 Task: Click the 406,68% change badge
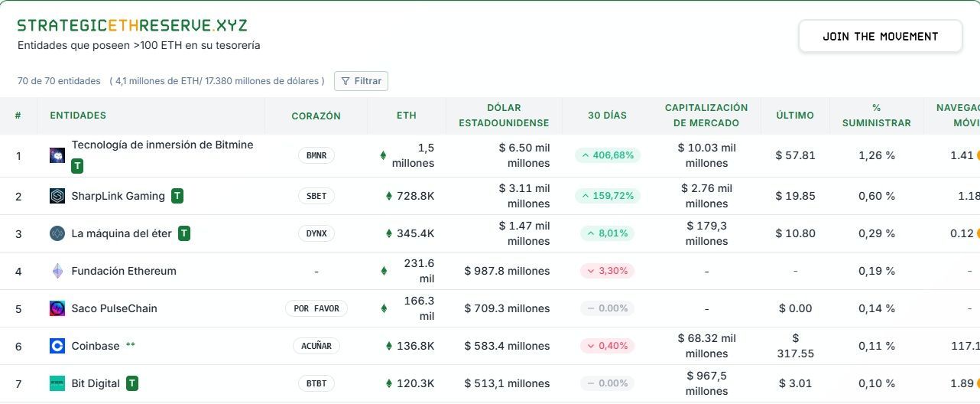[608, 155]
